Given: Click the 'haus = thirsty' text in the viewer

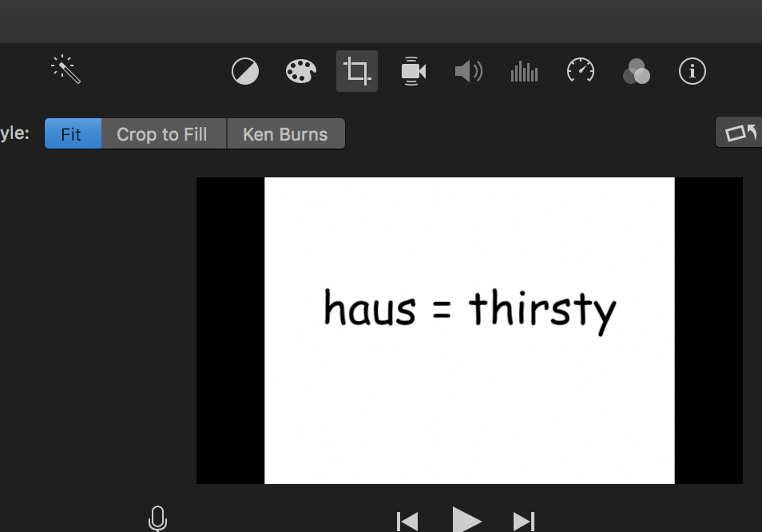Looking at the screenshot, I should 470,309.
